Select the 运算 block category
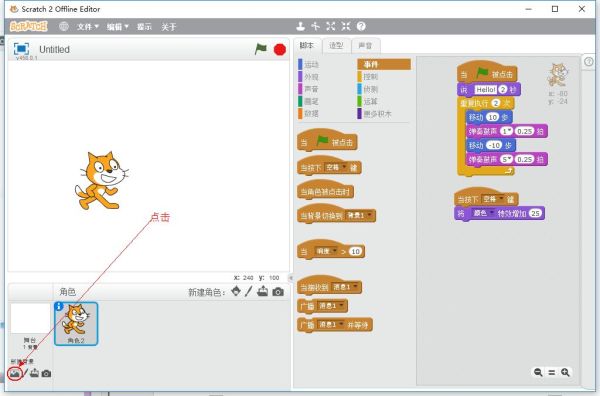 click(368, 101)
